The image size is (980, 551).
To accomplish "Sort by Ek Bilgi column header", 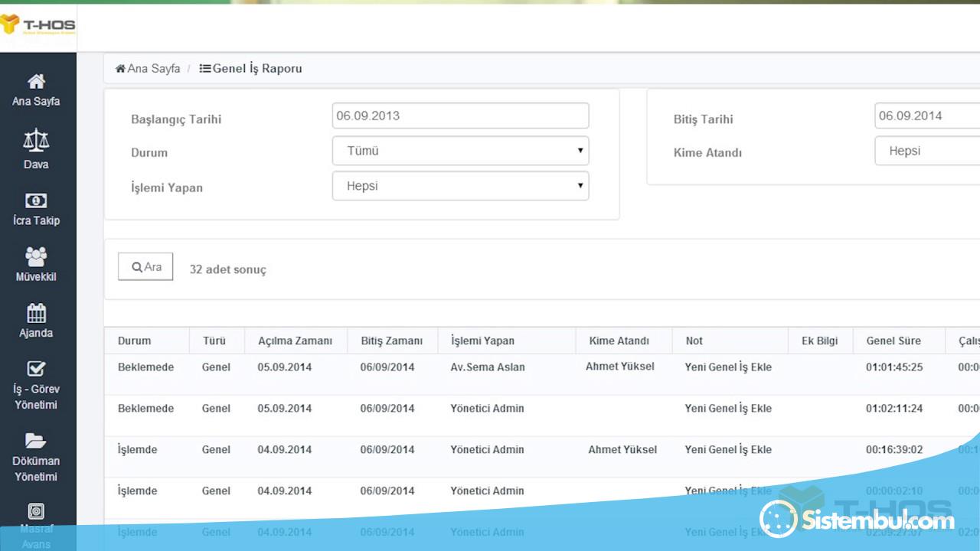I will tap(820, 341).
